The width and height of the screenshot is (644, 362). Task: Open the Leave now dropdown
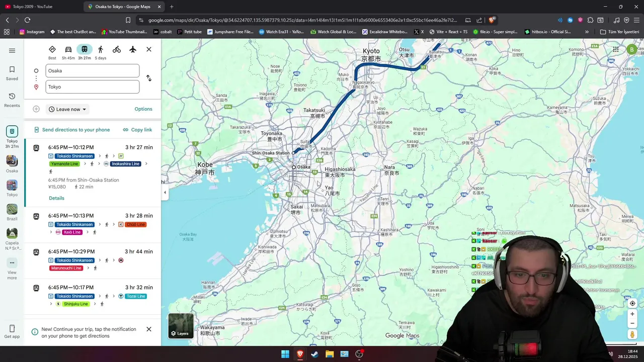(67, 109)
